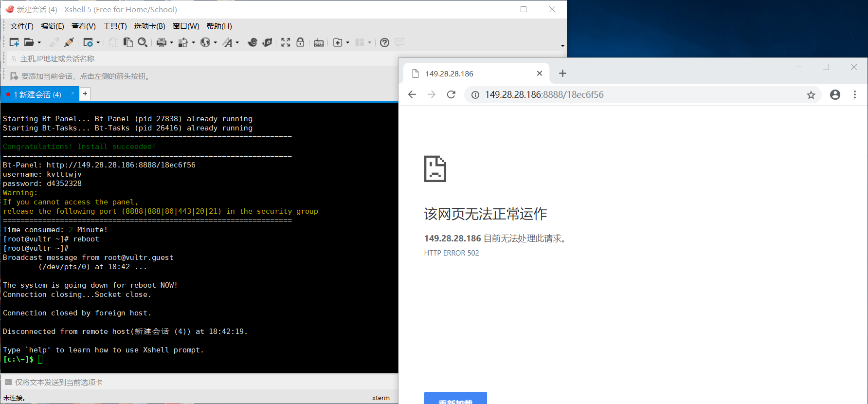Click browser address bar URL
The width and height of the screenshot is (868, 404).
click(x=544, y=95)
